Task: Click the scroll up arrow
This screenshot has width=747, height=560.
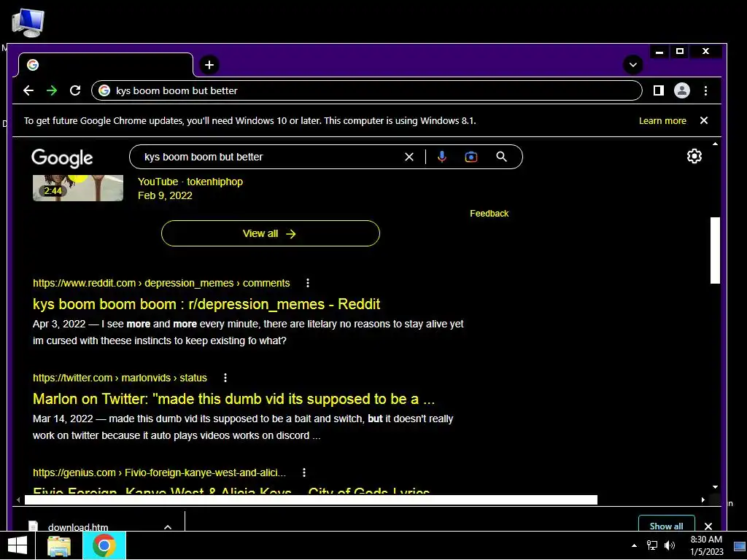Action: [715, 144]
